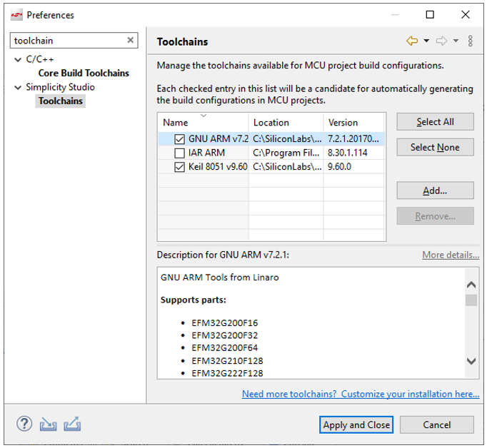
Task: Click the Select None button
Action: point(435,147)
